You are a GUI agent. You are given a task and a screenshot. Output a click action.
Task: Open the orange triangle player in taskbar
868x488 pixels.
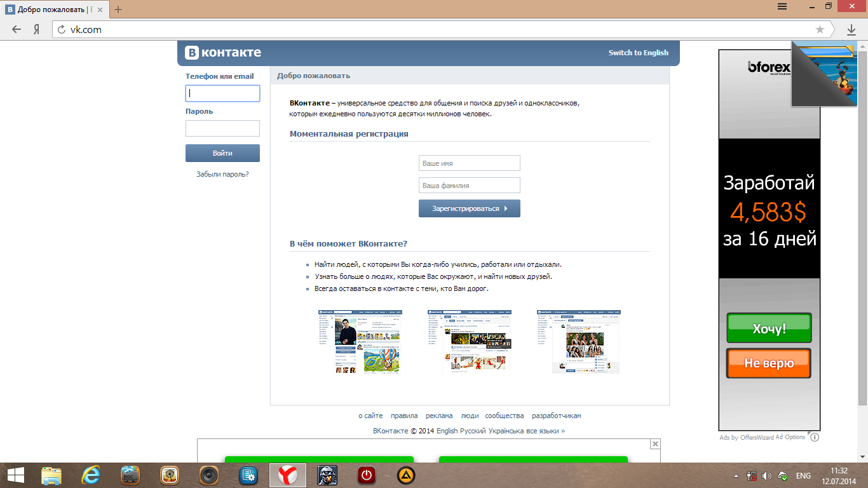click(x=405, y=475)
